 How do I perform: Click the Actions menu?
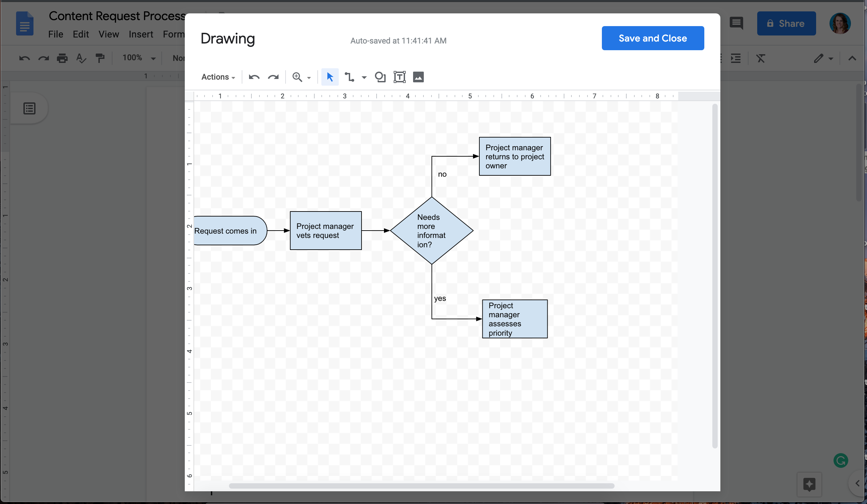(218, 77)
